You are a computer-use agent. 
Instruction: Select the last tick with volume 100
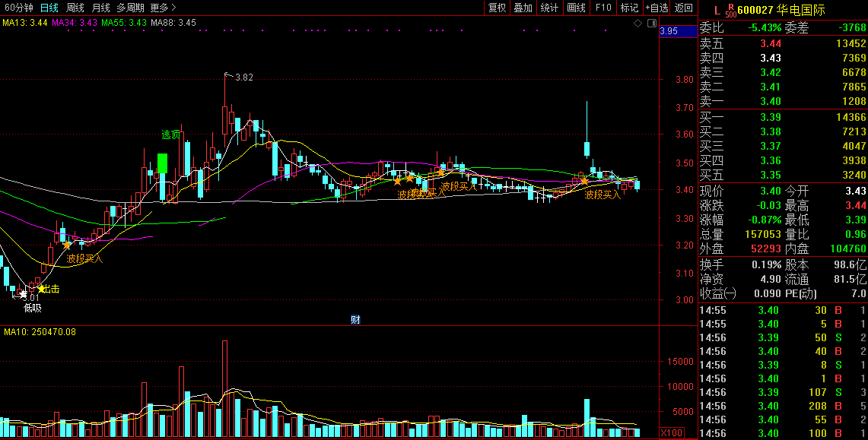point(783,433)
